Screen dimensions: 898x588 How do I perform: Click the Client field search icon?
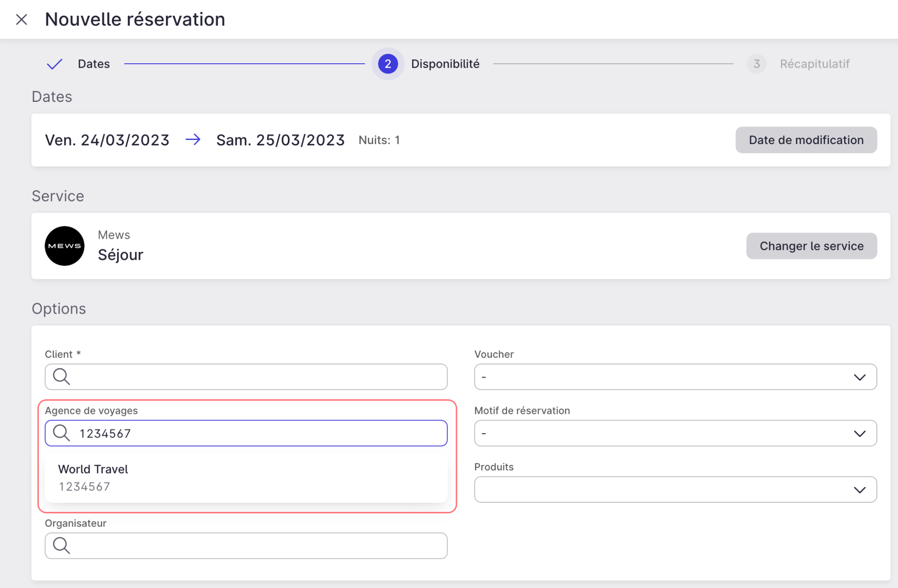[62, 377]
